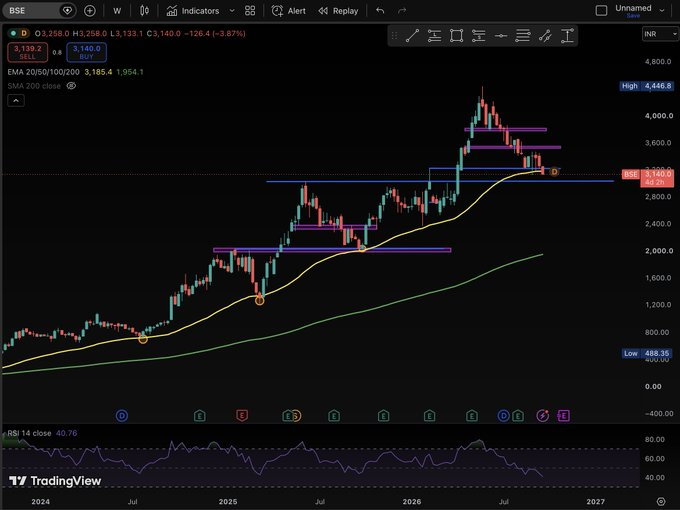This screenshot has width=680, height=510.
Task: Click the orange S split marker
Action: coord(296,416)
